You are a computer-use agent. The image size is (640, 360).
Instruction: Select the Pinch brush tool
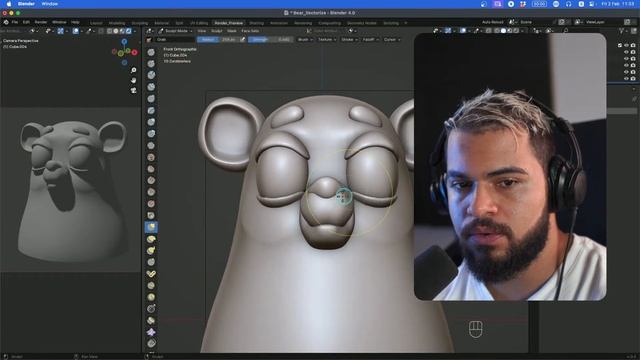[151, 215]
